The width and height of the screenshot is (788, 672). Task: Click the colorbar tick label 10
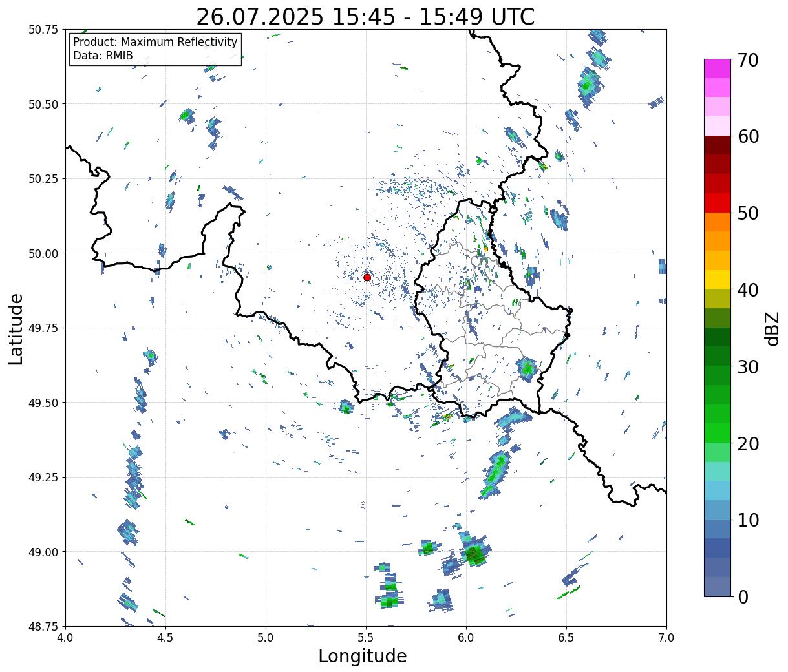tap(748, 520)
